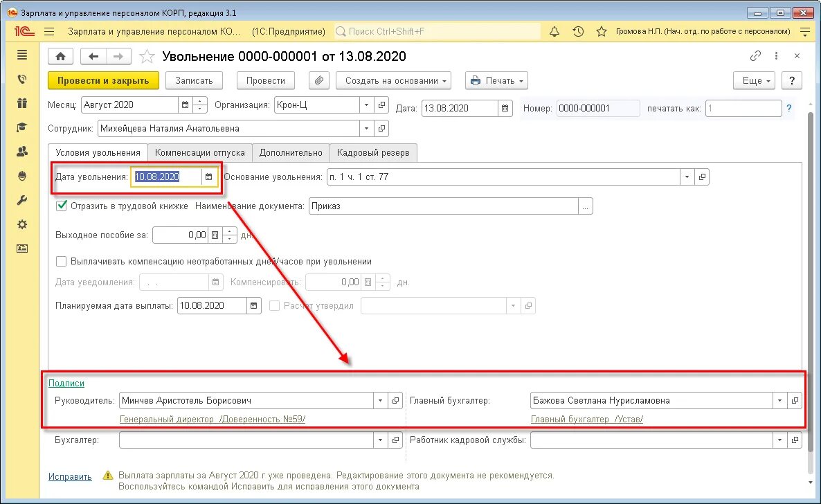Image resolution: width=821 pixels, height=504 pixels.
Task: Click the печатать как number field
Action: tap(743, 109)
